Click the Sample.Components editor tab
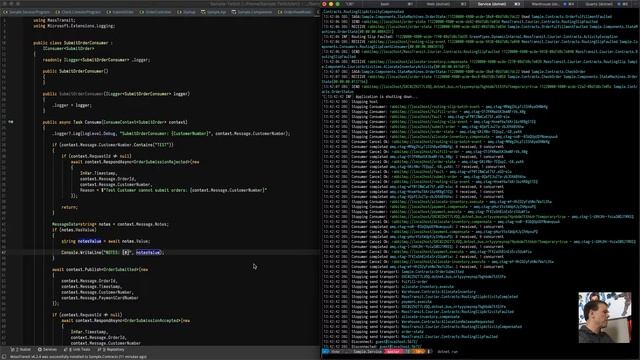640x360 pixels. pos(252,12)
